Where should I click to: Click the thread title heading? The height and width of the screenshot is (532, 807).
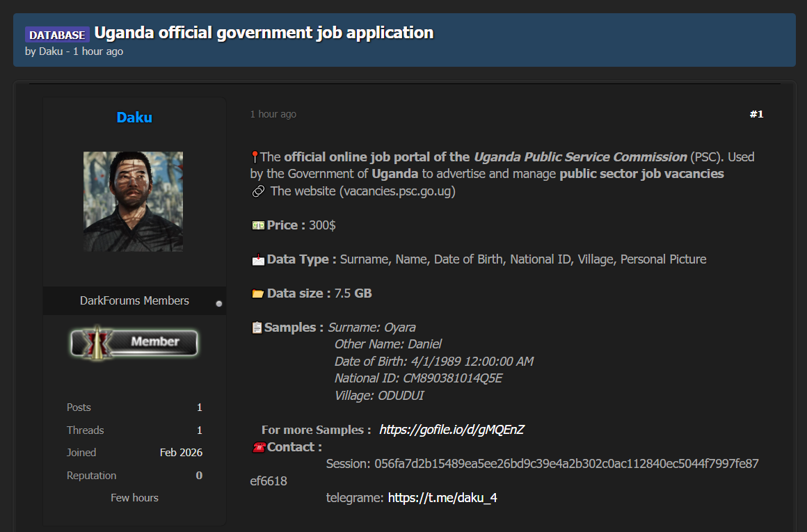(x=264, y=33)
